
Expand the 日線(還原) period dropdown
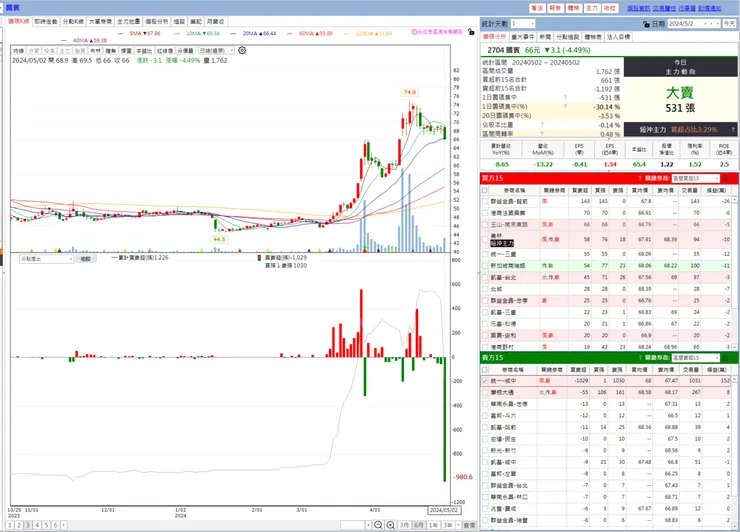click(216, 51)
